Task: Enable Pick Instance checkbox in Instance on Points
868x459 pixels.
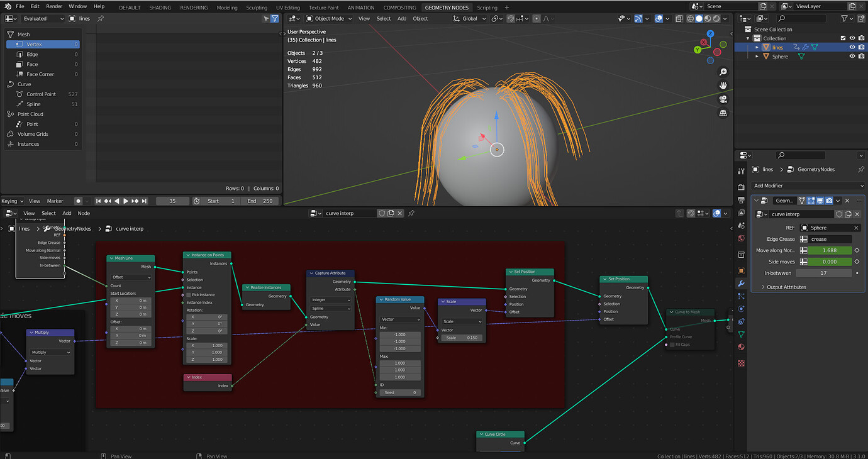Action: 189,295
